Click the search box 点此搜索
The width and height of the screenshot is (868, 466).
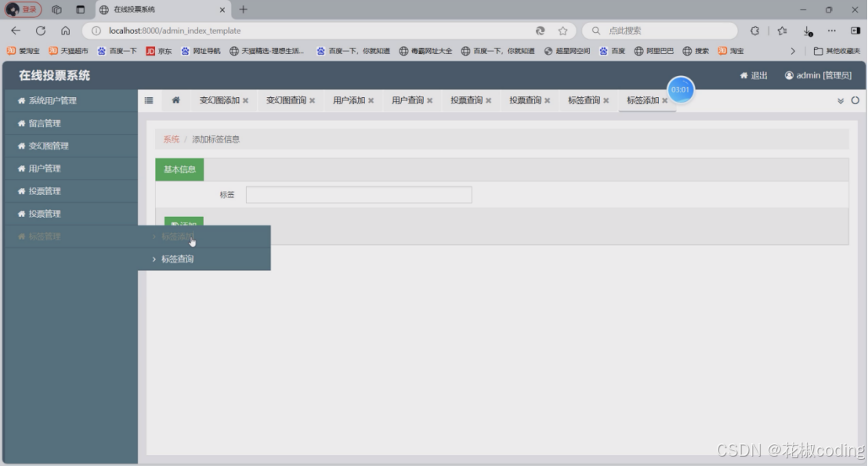(660, 31)
